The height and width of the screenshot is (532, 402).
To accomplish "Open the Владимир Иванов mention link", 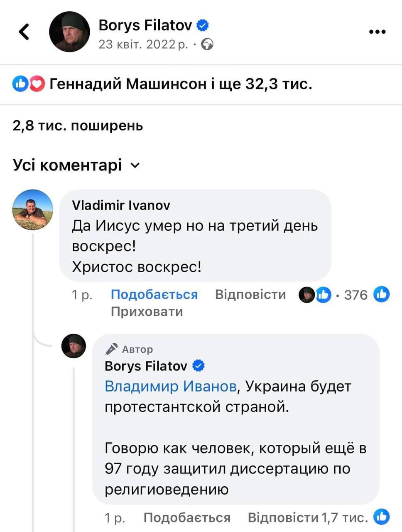I will click(x=170, y=387).
